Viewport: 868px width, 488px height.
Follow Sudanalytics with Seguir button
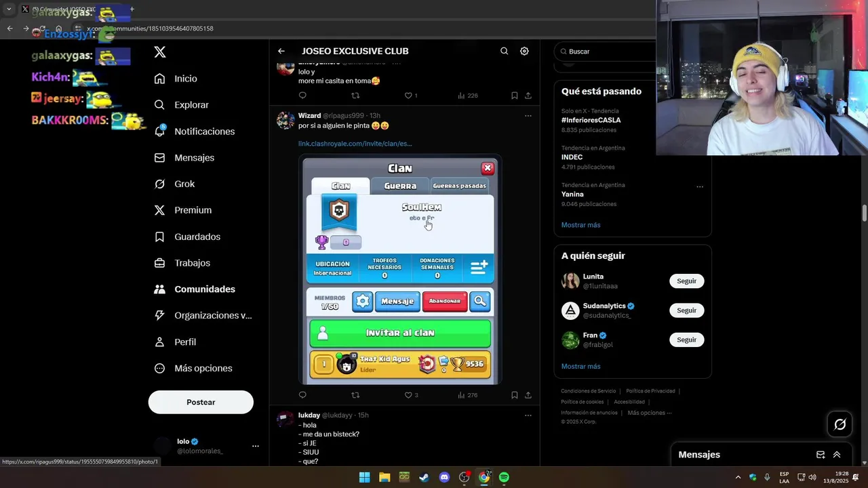(x=686, y=310)
